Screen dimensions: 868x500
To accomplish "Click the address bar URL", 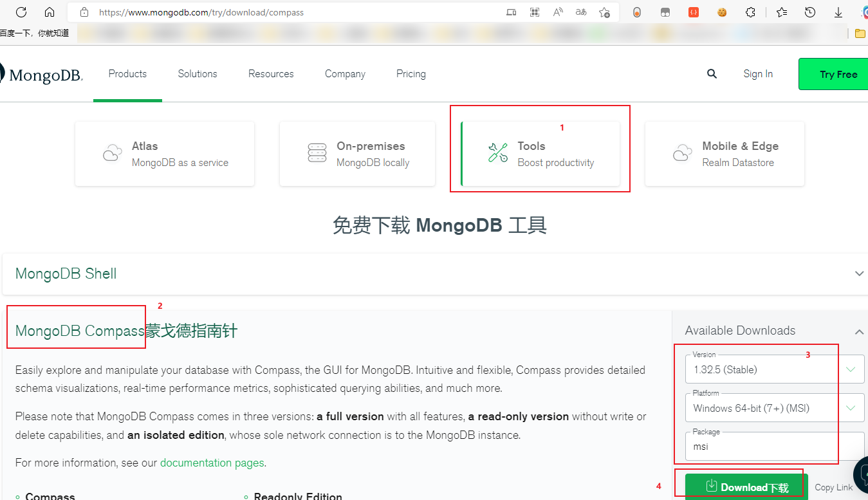I will pyautogui.click(x=201, y=12).
